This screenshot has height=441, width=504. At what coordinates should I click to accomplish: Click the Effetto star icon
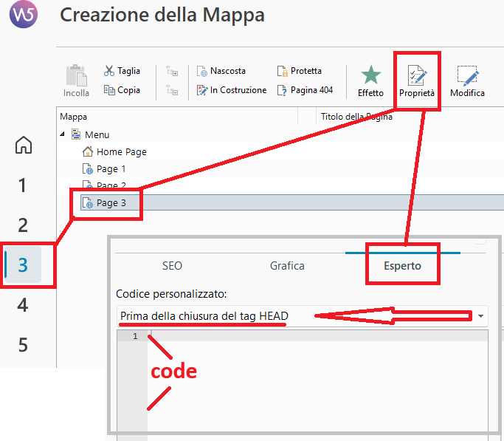tap(371, 75)
